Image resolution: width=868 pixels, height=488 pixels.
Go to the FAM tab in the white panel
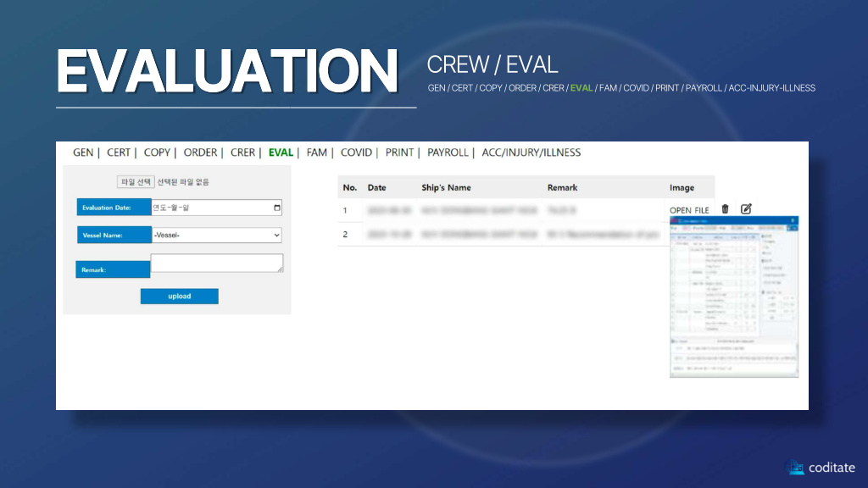pyautogui.click(x=317, y=152)
